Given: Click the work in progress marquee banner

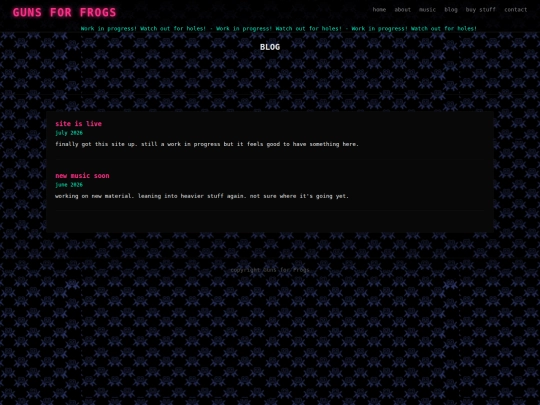Looking at the screenshot, I should [279, 29].
